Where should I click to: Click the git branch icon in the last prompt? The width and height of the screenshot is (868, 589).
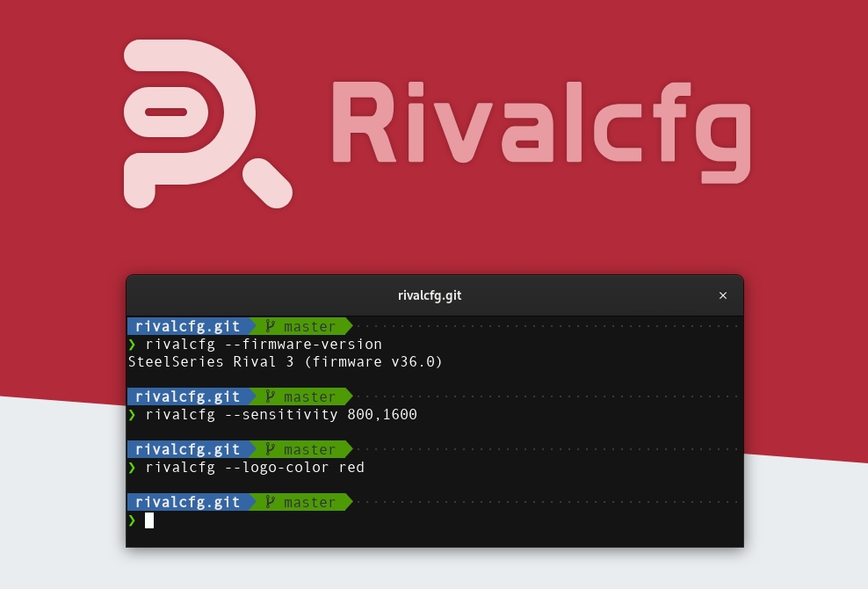tap(270, 502)
